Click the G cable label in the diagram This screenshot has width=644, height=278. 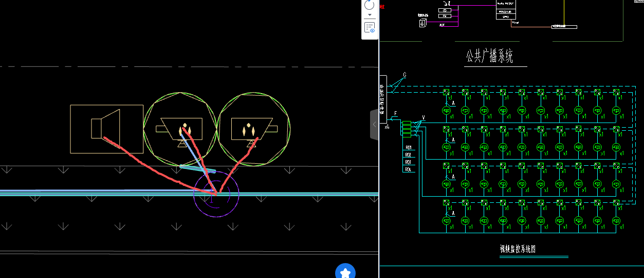tap(404, 75)
